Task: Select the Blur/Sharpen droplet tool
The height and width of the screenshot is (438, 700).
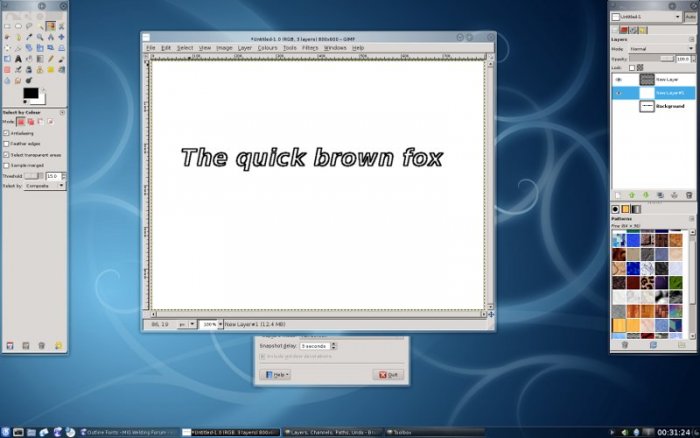Action: pyautogui.click(x=7, y=81)
